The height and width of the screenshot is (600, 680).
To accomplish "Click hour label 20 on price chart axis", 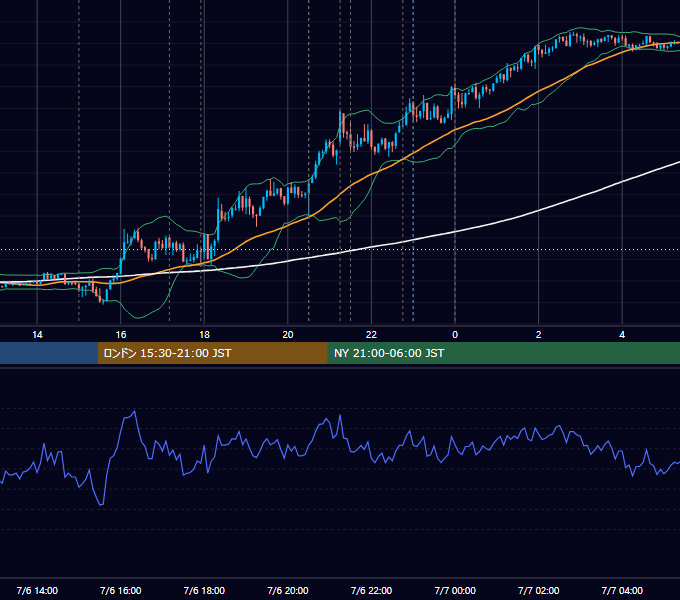I will 288,335.
